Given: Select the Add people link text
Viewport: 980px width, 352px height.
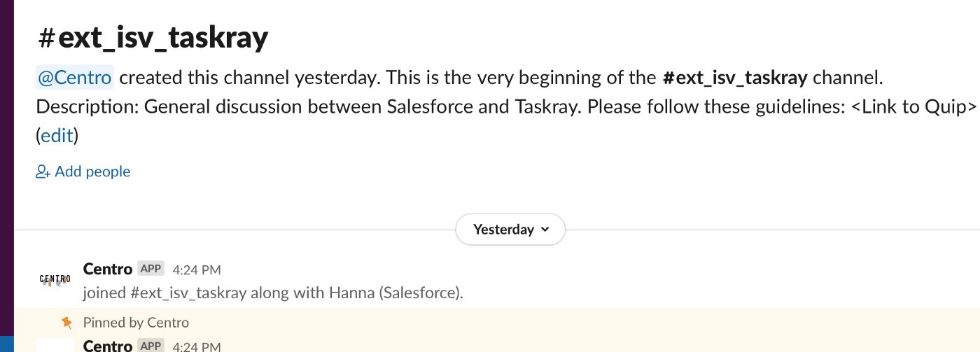Looking at the screenshot, I should pyautogui.click(x=92, y=171).
